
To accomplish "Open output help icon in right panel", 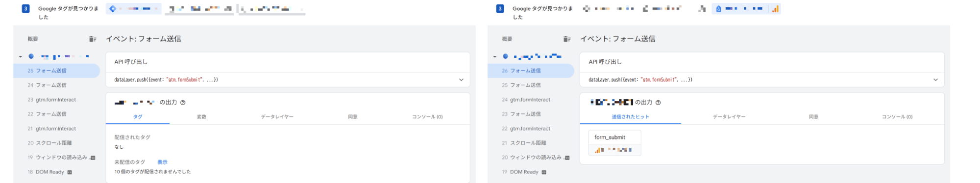I will click(x=658, y=103).
